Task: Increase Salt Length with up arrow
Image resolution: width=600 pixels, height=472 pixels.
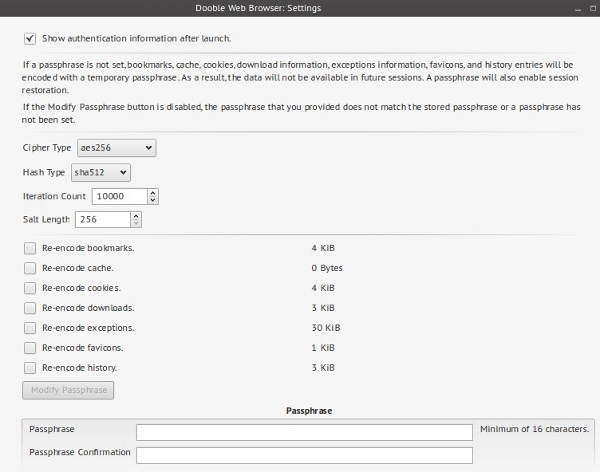Action: pos(136,215)
